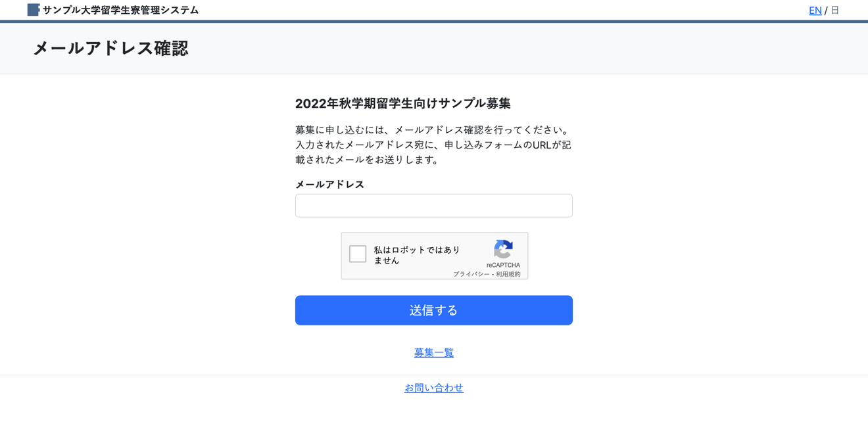Click the dormitory system logo icon
The width and height of the screenshot is (868, 422).
(34, 10)
